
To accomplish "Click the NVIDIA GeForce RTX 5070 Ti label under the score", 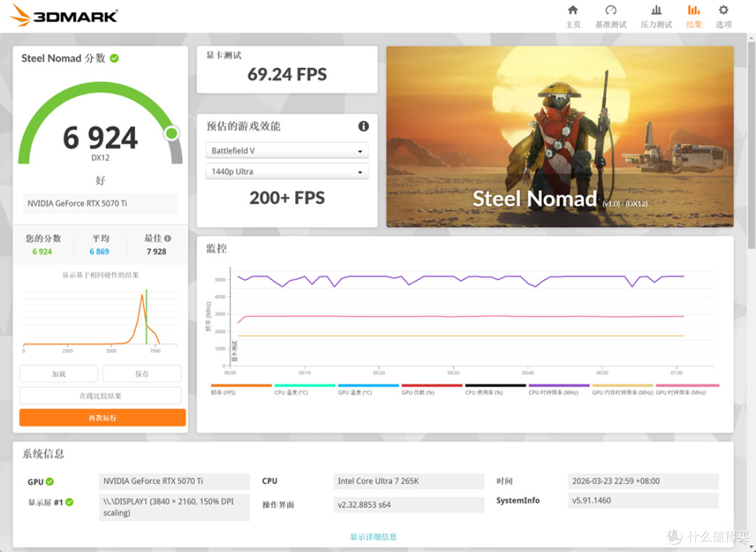I will tap(100, 204).
